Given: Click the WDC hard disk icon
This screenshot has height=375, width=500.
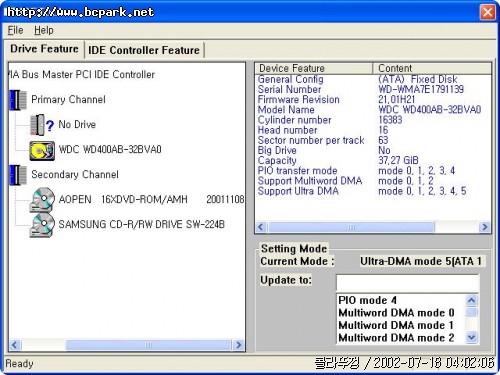Looking at the screenshot, I should click(x=42, y=150).
